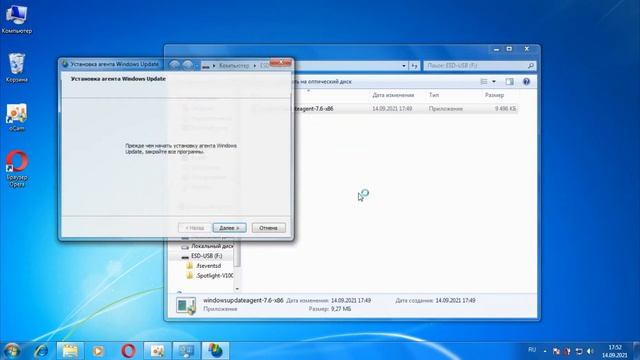Show hidden tray icons with the arrow
The height and width of the screenshot is (360, 640).
pyautogui.click(x=545, y=351)
